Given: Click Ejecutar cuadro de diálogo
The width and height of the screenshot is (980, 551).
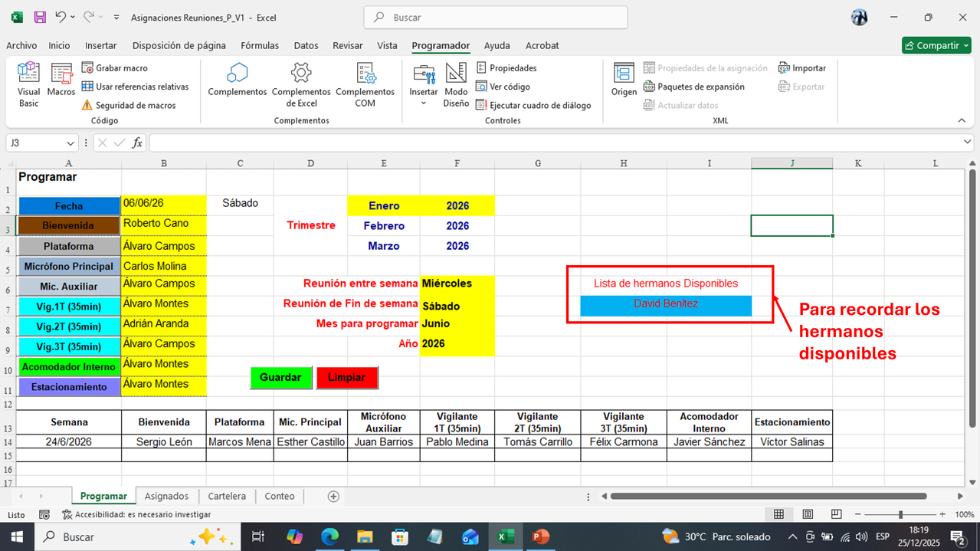Looking at the screenshot, I should [x=533, y=105].
